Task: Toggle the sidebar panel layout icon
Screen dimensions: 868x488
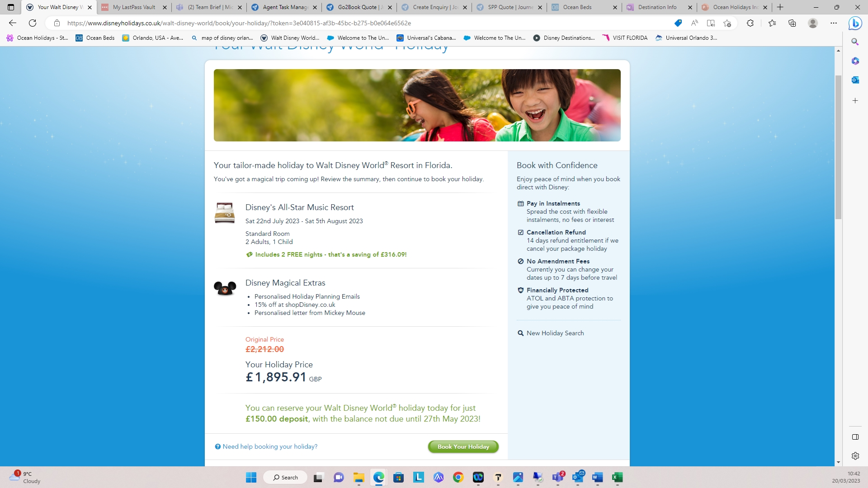Action: (855, 437)
